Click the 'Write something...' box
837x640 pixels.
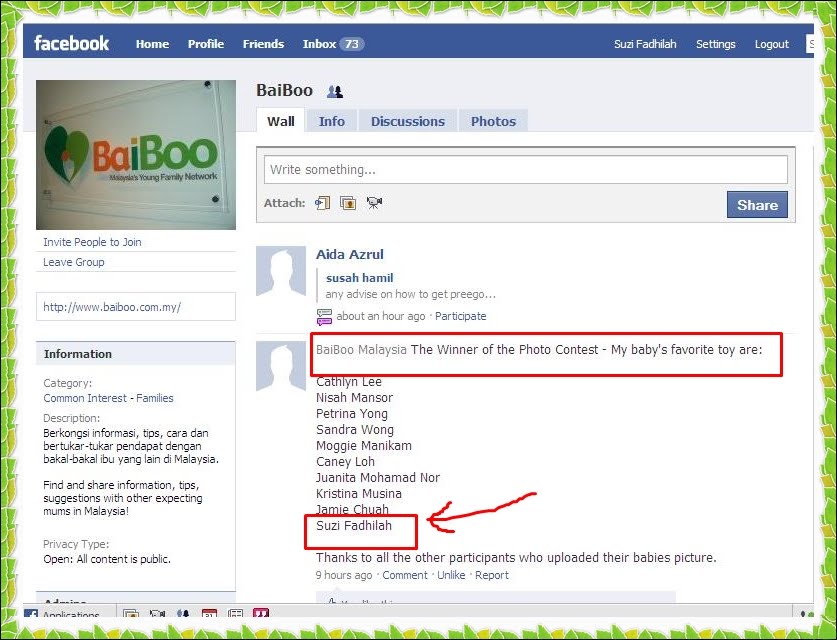tap(525, 170)
